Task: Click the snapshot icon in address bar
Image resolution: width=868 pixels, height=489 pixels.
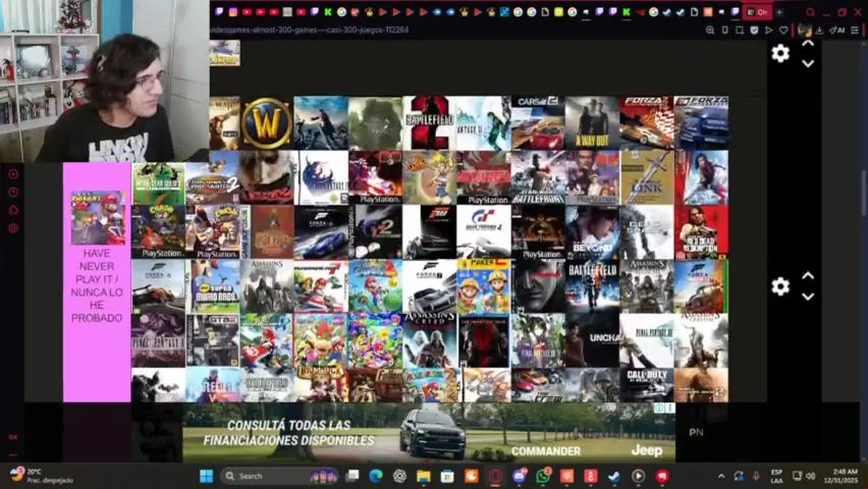Action: 740,30
